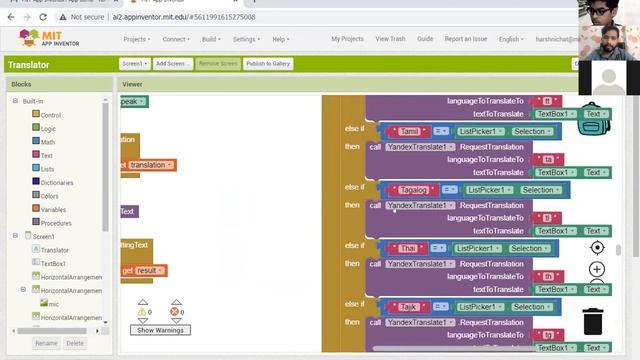The height and width of the screenshot is (360, 640).
Task: Collapse the Built-in blocks tree
Action: pyautogui.click(x=15, y=100)
